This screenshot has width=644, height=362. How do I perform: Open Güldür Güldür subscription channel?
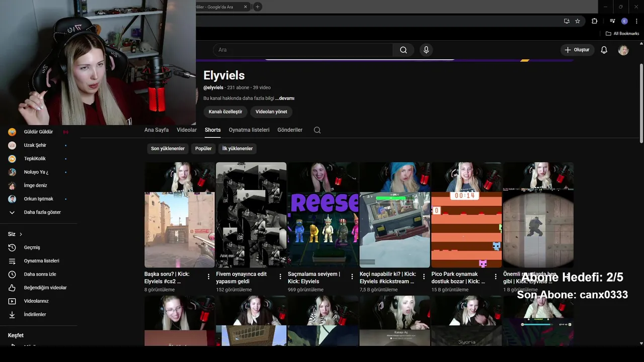click(38, 132)
